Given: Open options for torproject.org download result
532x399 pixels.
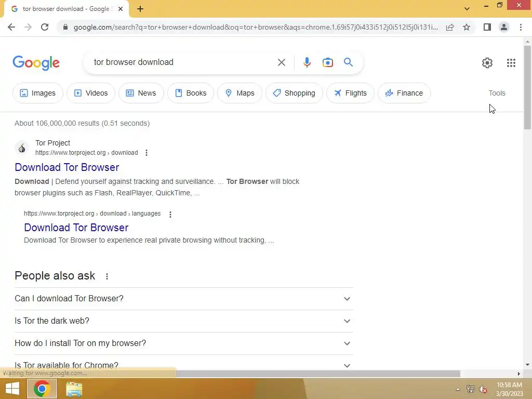Looking at the screenshot, I should click(x=147, y=153).
